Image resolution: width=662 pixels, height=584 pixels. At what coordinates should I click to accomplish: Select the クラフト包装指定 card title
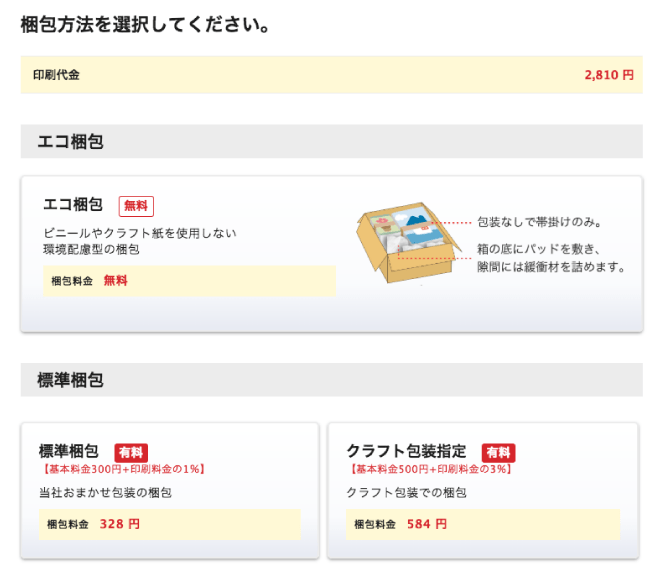tap(406, 452)
